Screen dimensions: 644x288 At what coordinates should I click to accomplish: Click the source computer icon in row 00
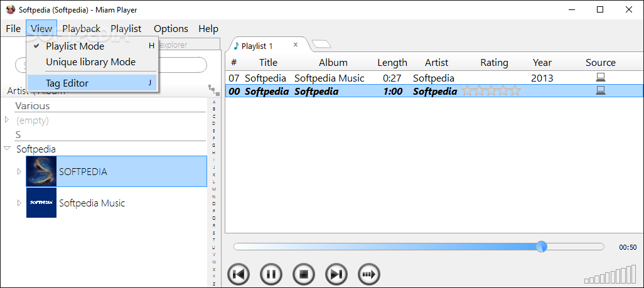click(601, 91)
